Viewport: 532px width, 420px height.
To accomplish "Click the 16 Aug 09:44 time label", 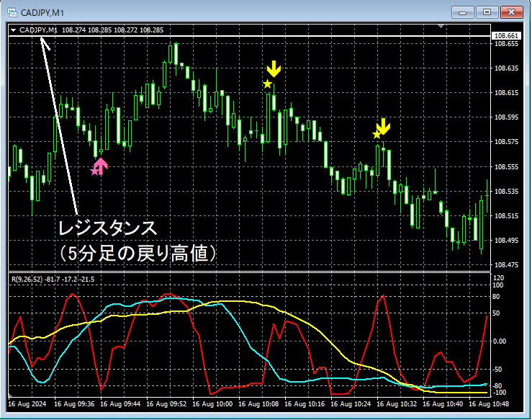I will click(x=120, y=404).
